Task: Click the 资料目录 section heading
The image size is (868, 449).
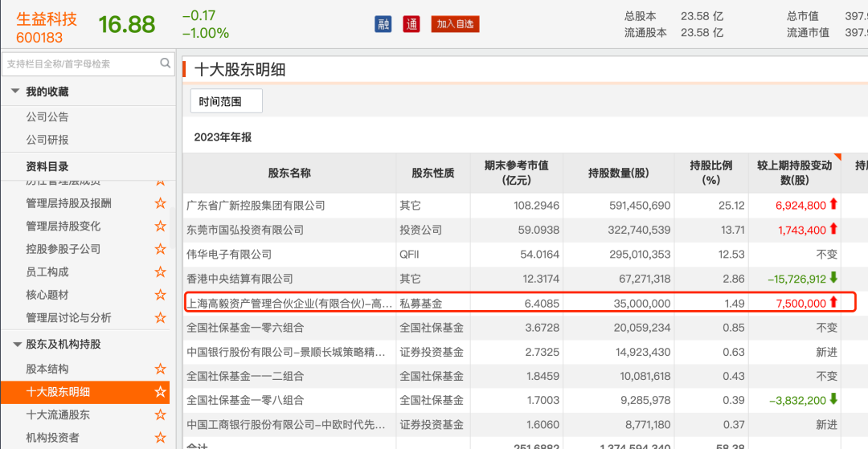Action: pyautogui.click(x=47, y=167)
